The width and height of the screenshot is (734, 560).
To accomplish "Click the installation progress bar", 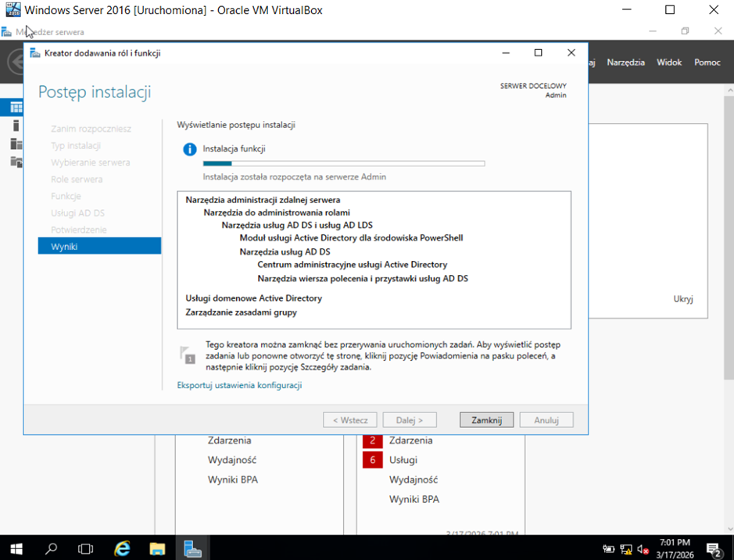I will (x=343, y=164).
